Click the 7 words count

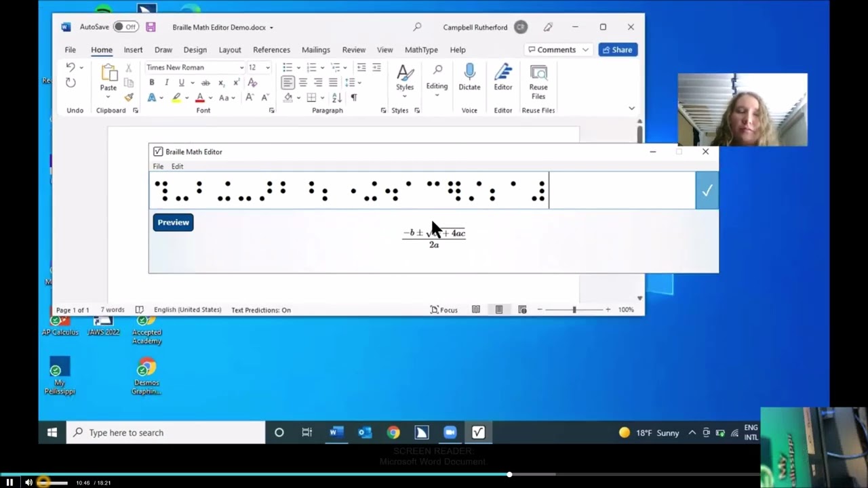(x=113, y=310)
